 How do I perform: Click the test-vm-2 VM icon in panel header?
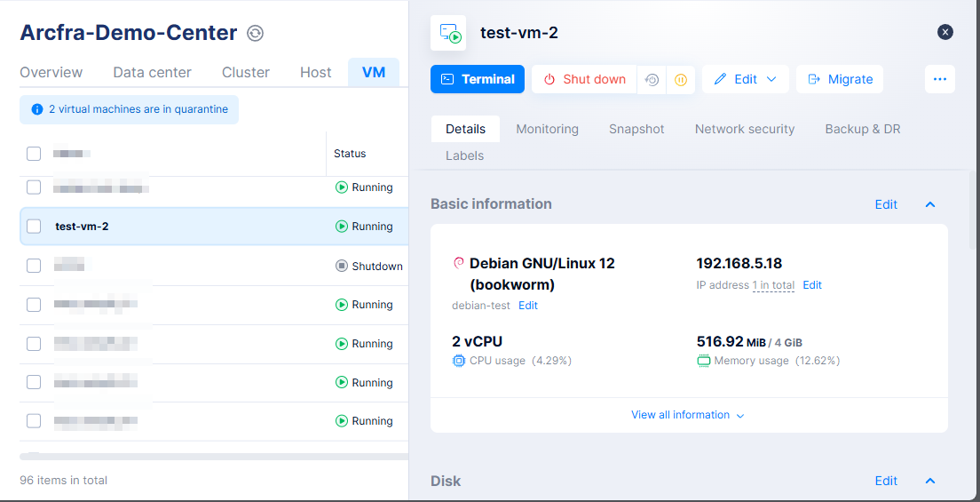click(448, 33)
